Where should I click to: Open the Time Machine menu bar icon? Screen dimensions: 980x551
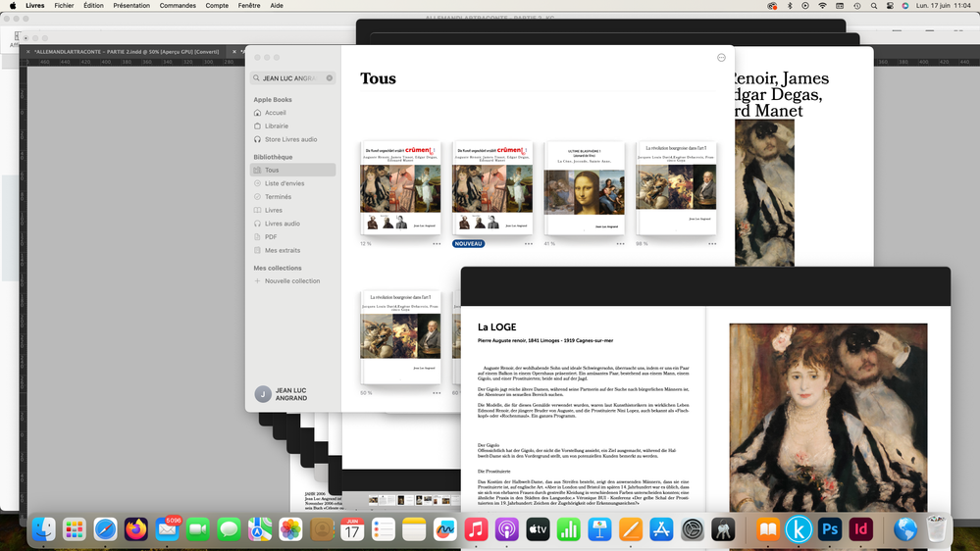coord(856,6)
